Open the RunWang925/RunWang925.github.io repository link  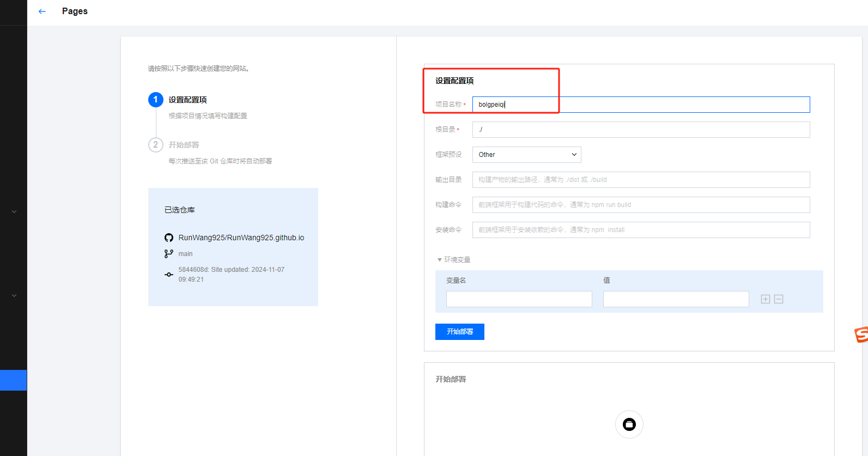(x=241, y=238)
